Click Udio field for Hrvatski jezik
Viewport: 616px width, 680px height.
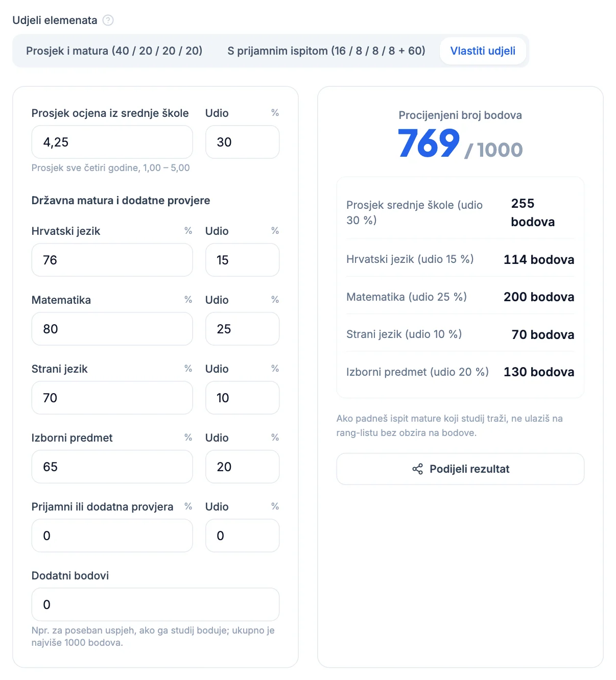coord(242,260)
